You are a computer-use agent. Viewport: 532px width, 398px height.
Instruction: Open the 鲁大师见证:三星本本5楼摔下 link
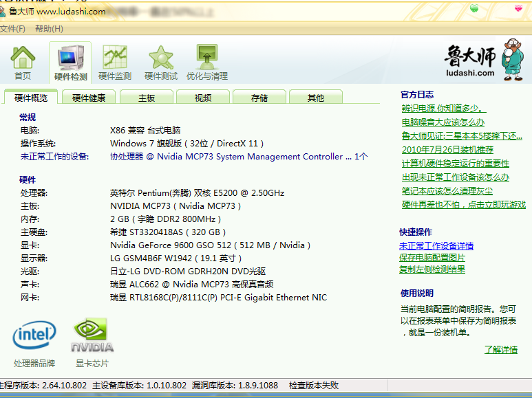point(462,136)
